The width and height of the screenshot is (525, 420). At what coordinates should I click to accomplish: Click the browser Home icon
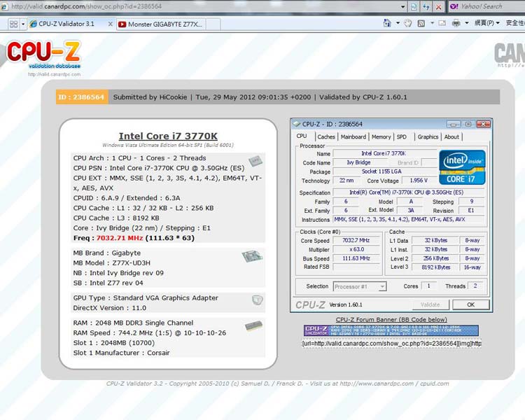coord(388,23)
